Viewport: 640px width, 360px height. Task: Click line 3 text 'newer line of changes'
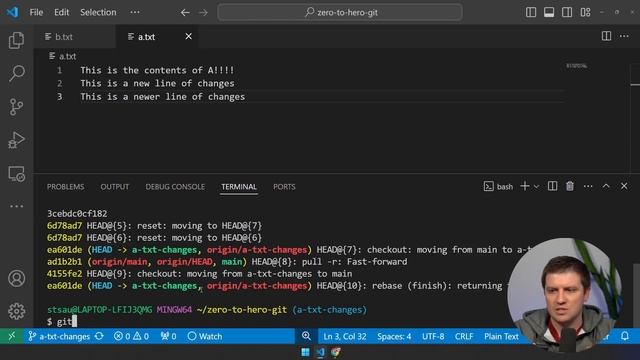(x=189, y=97)
